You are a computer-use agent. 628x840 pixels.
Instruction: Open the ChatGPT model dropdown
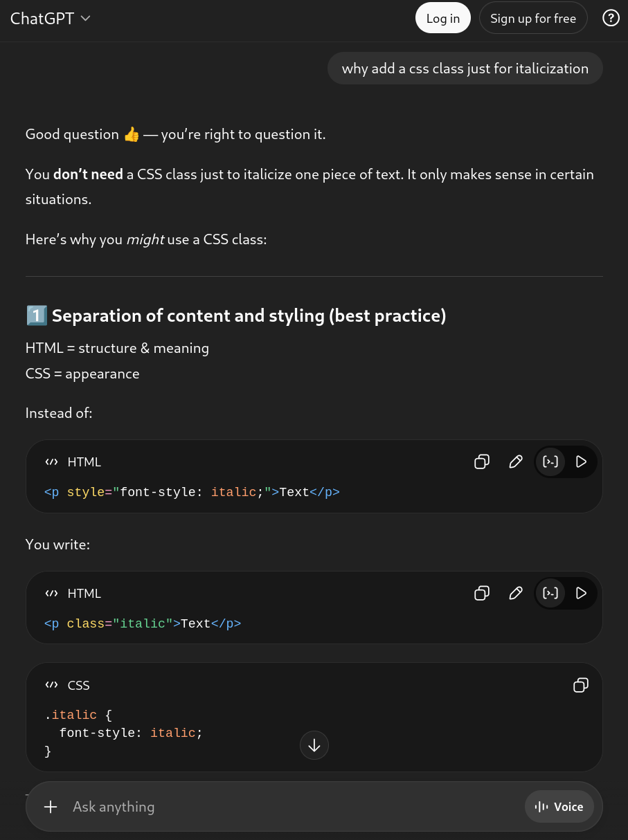pyautogui.click(x=50, y=19)
